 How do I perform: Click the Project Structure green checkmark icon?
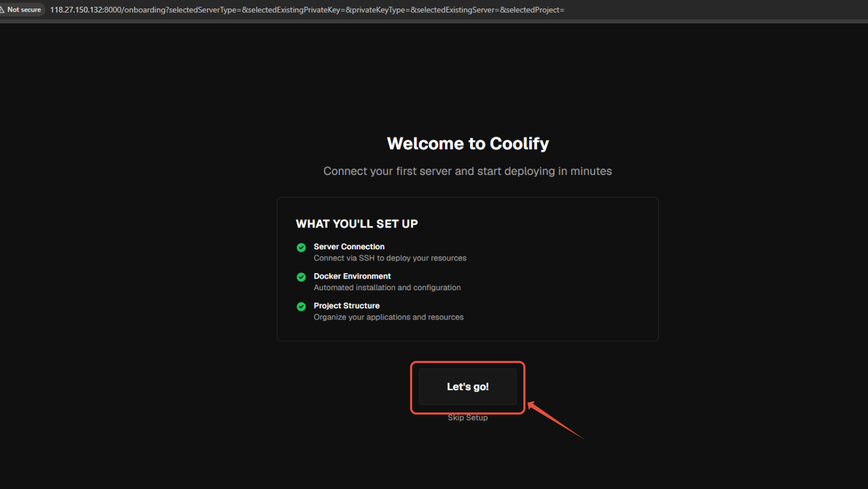(301, 307)
